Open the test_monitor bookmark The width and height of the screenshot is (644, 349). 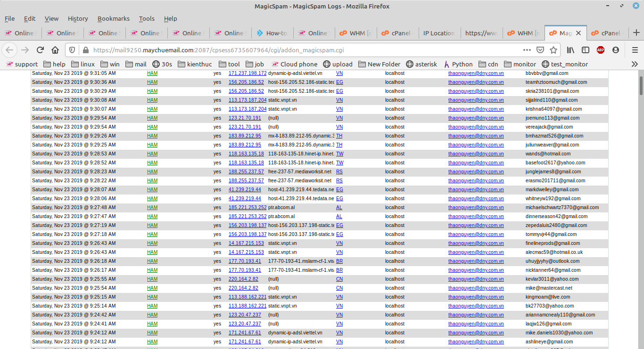(565, 64)
